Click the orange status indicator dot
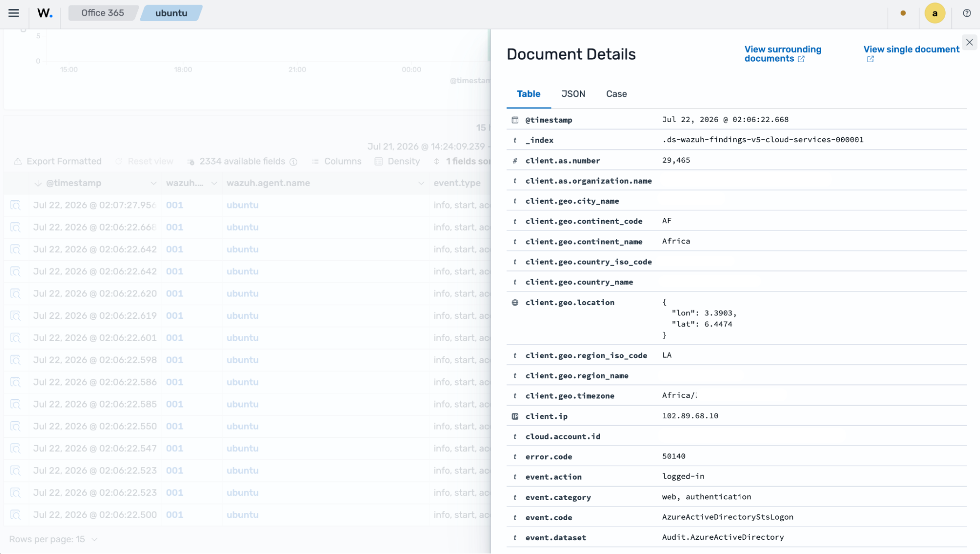Viewport: 980px width, 554px height. 903,13
